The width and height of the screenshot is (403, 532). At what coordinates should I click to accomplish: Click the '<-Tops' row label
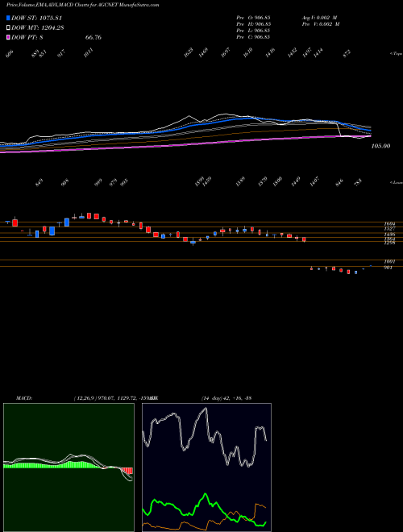pyautogui.click(x=396, y=54)
